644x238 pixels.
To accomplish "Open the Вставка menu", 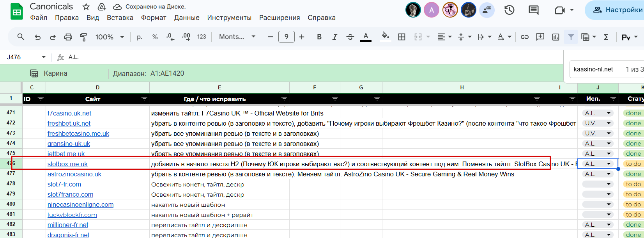I will [x=120, y=18].
